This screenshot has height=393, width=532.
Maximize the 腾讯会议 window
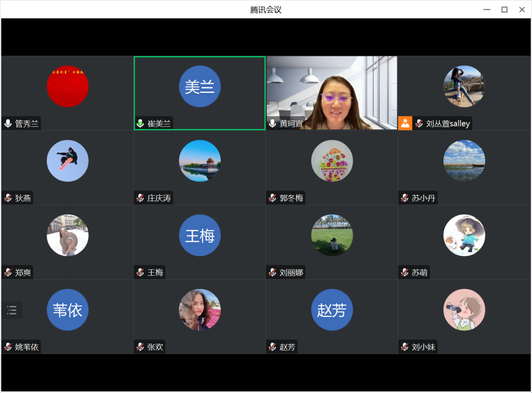tap(505, 10)
